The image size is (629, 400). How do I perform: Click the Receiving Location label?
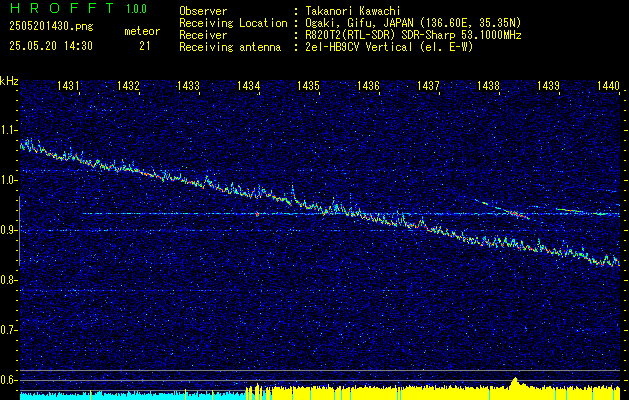[233, 23]
